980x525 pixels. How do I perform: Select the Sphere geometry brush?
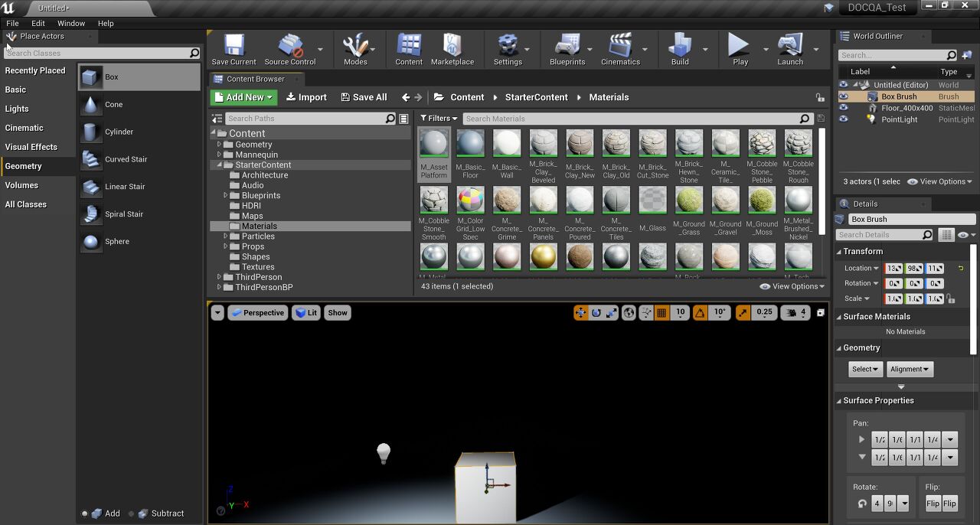coord(139,241)
